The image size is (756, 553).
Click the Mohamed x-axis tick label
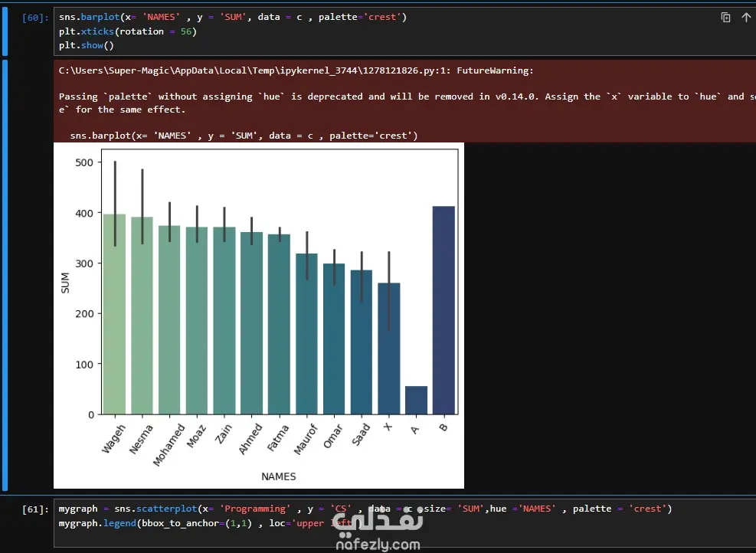point(169,444)
